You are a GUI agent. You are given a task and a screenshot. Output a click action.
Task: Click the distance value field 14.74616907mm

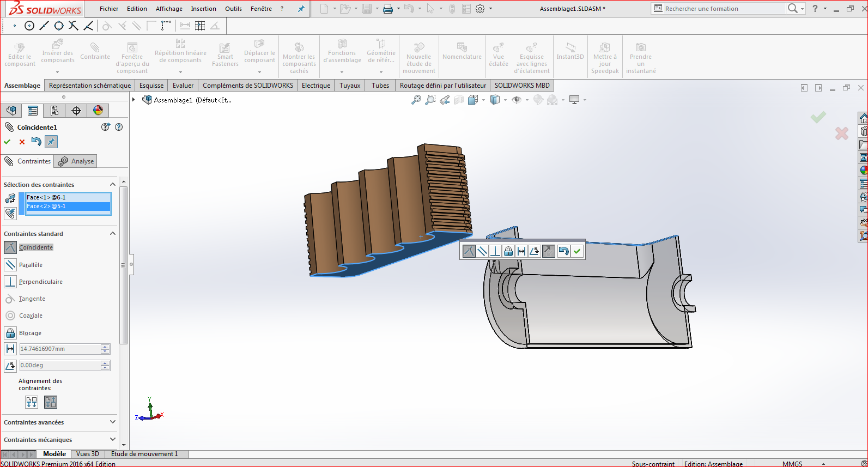(x=60, y=349)
